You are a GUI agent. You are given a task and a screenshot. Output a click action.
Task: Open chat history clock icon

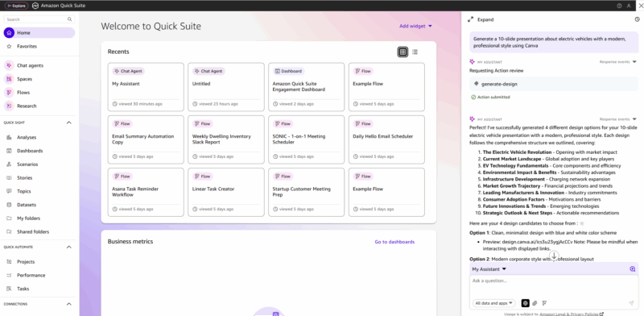coord(637,19)
